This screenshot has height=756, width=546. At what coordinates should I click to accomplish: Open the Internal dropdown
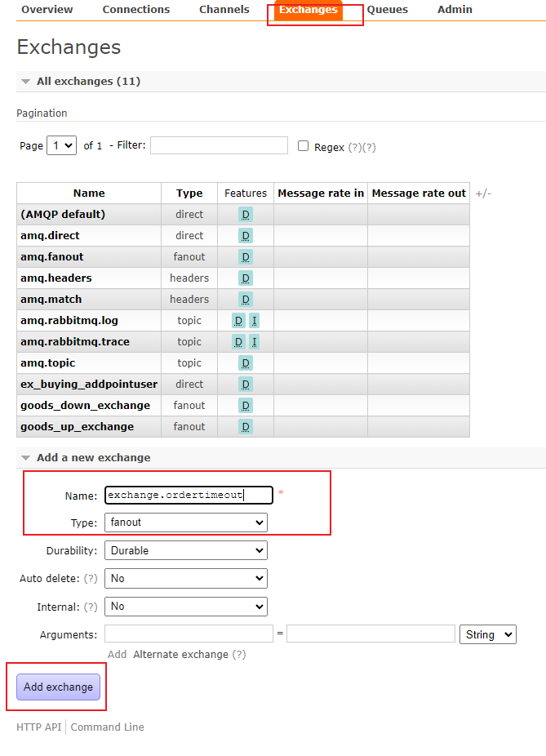[x=185, y=606]
